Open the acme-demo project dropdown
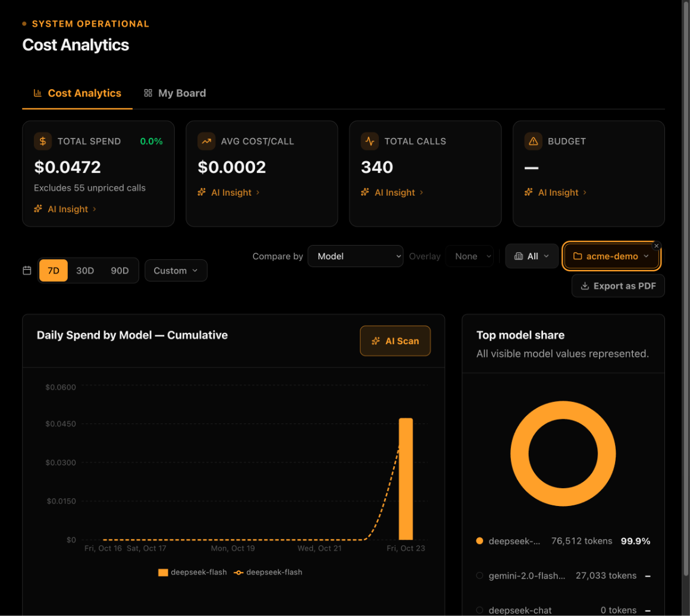Screen dimensions: 690x616 click(611, 256)
